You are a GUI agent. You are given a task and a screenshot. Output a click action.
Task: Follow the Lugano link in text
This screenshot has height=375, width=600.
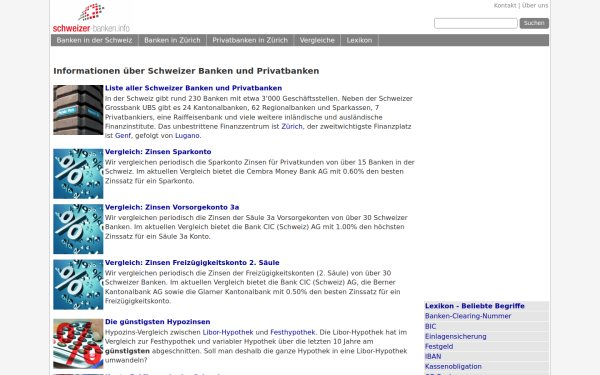[187, 135]
